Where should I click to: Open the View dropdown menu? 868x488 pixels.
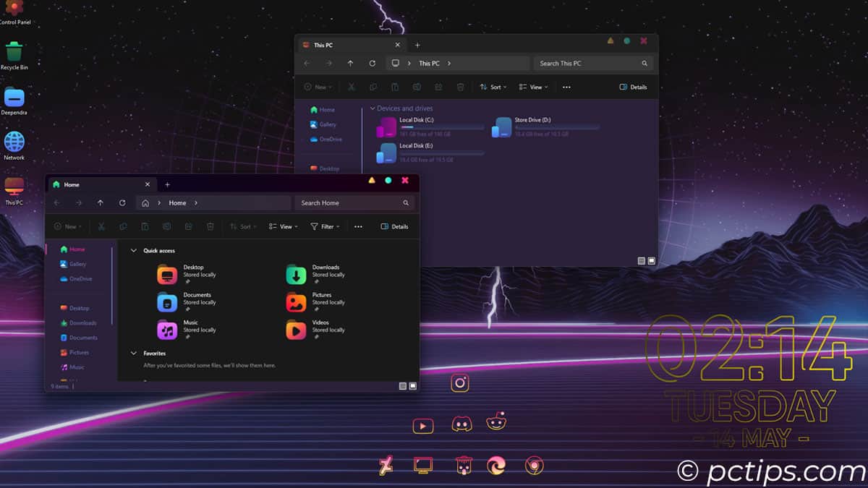282,226
